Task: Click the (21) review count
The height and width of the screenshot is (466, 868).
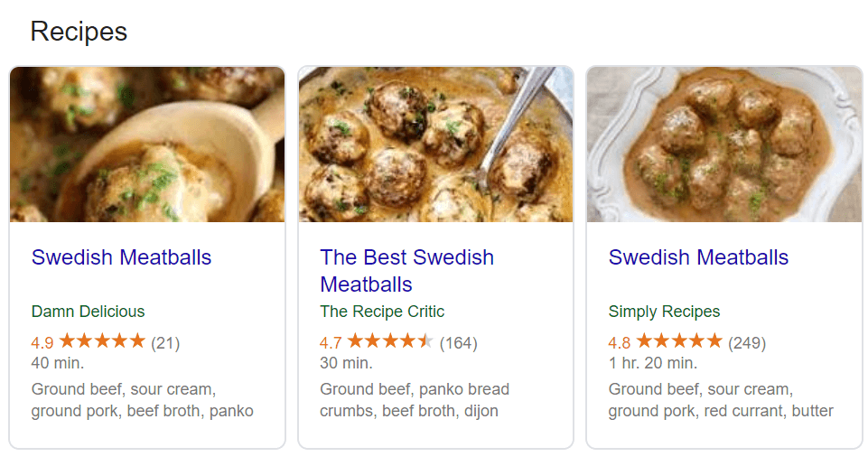Action: coord(165,342)
